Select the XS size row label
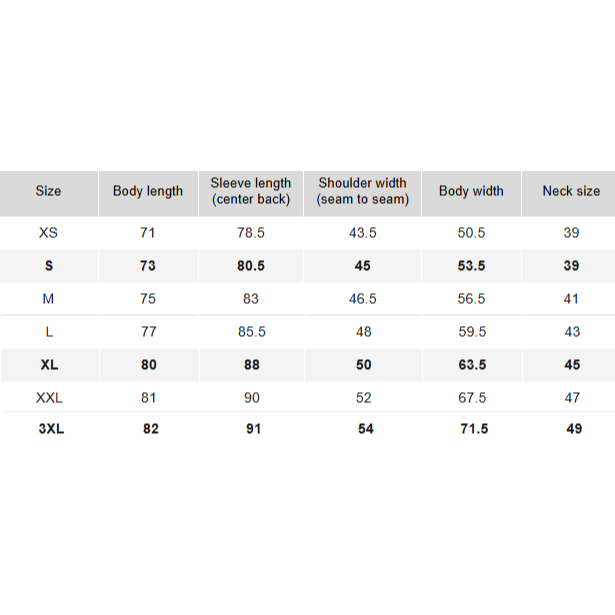This screenshot has width=615, height=615. pyautogui.click(x=48, y=232)
